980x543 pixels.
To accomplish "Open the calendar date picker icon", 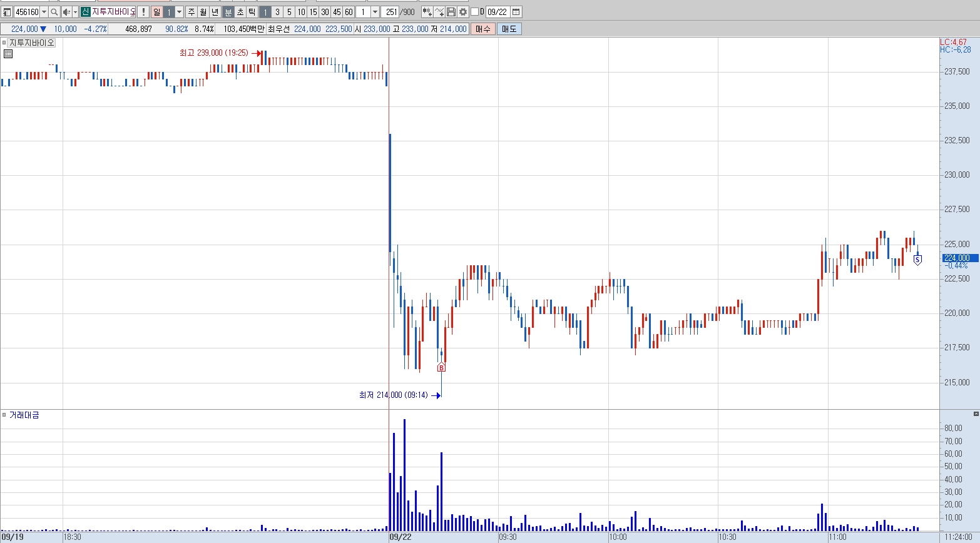I will click(516, 12).
